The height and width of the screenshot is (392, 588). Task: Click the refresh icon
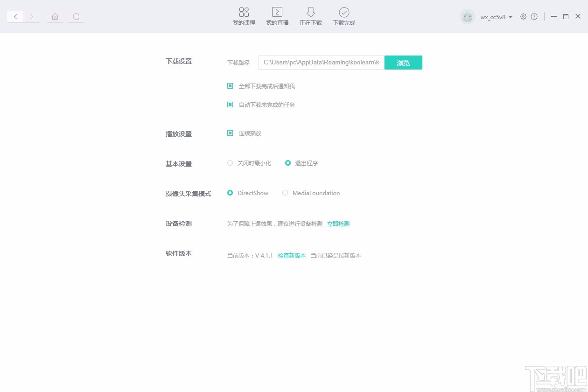click(76, 16)
